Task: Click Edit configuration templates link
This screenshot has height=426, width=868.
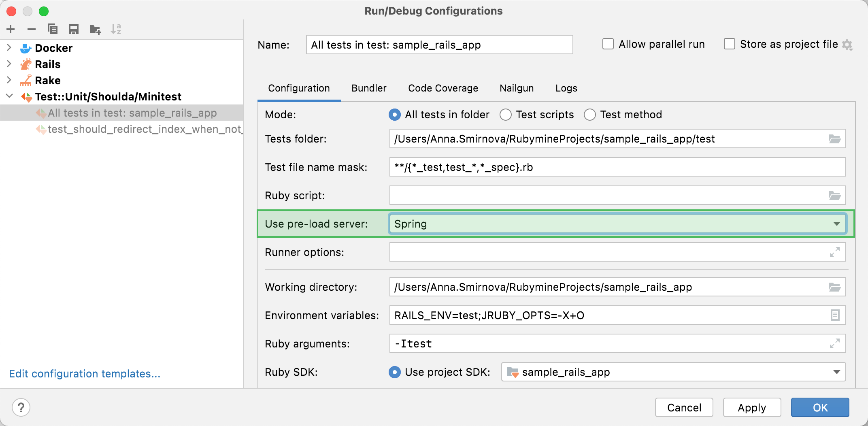Action: point(85,373)
